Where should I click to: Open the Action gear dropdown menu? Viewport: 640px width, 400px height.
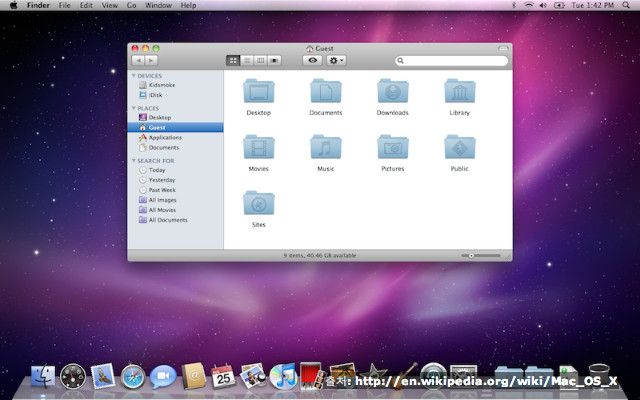336,60
